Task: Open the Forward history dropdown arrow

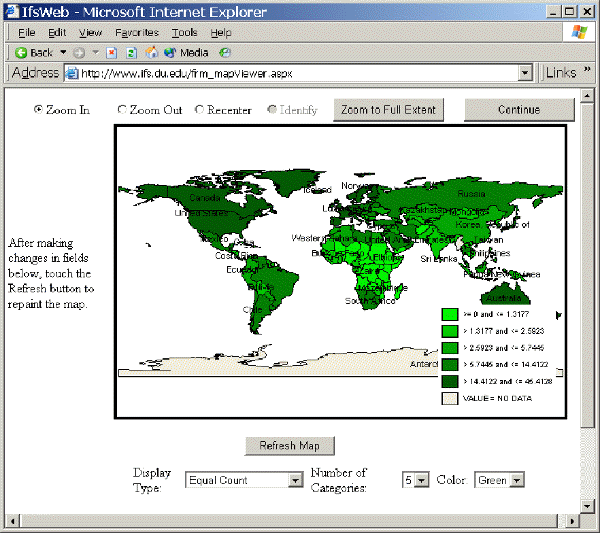Action: pos(96,52)
